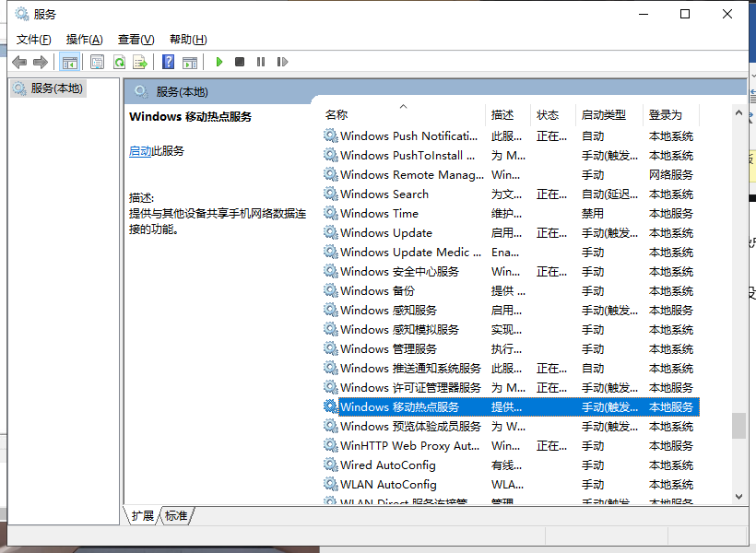Click the black square Stop service icon
The width and height of the screenshot is (756, 553).
point(238,61)
